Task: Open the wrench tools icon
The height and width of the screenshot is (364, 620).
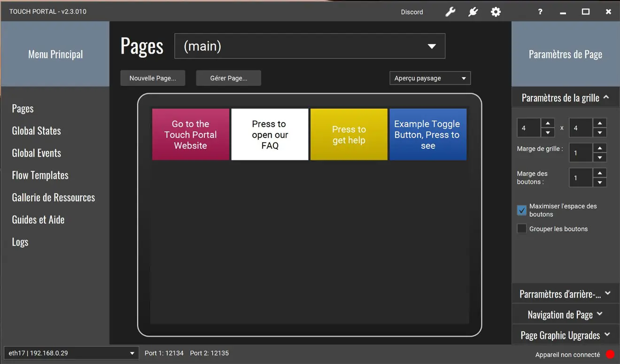Action: coord(450,12)
